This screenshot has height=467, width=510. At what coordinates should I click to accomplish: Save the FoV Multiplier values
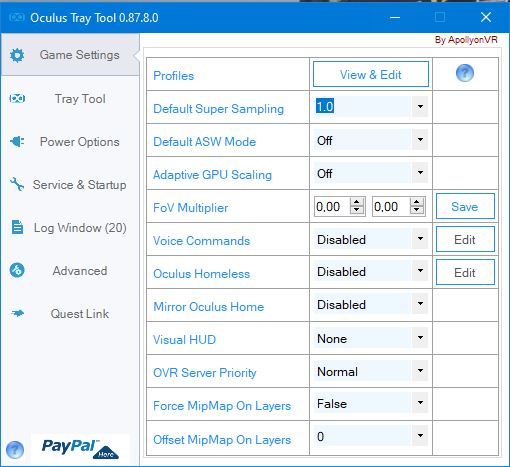465,206
